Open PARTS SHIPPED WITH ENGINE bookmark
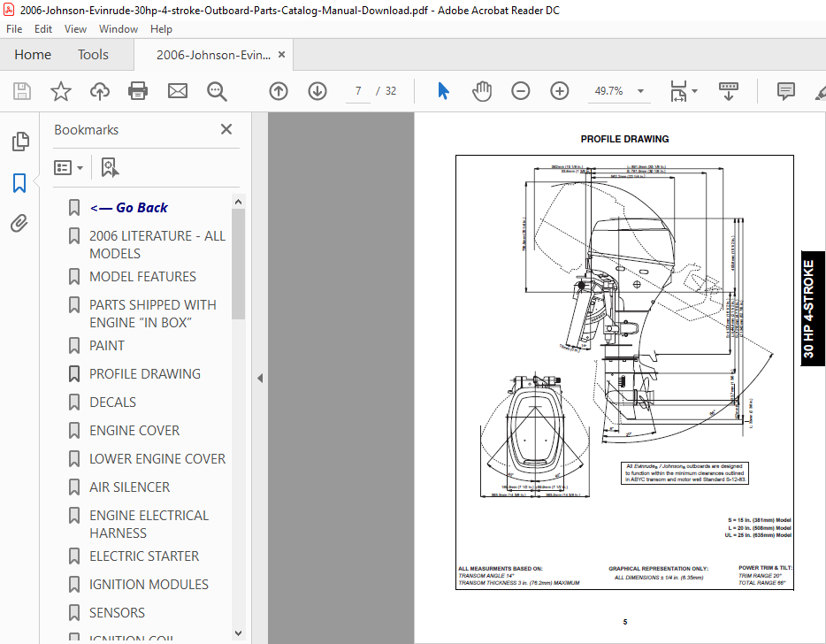 coord(153,313)
